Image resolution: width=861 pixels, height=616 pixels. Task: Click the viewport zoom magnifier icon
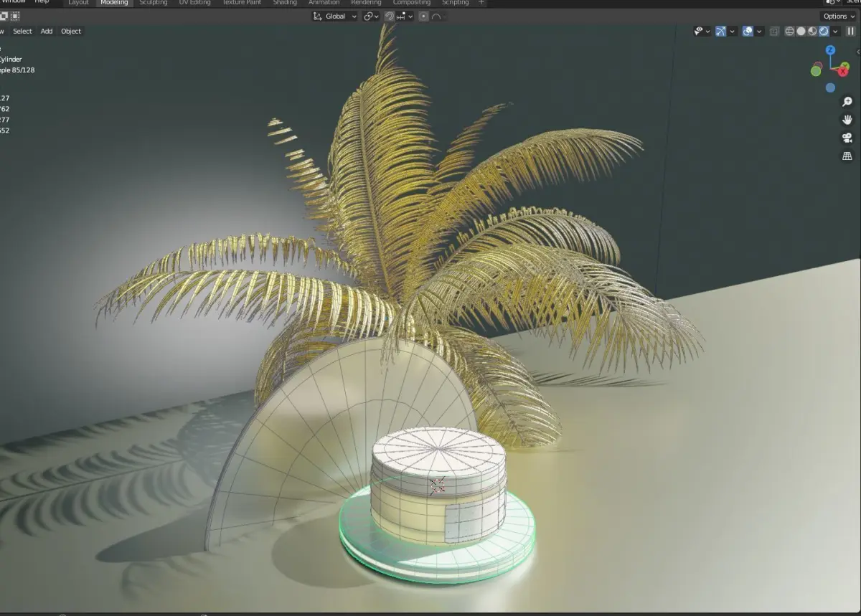[x=847, y=102]
